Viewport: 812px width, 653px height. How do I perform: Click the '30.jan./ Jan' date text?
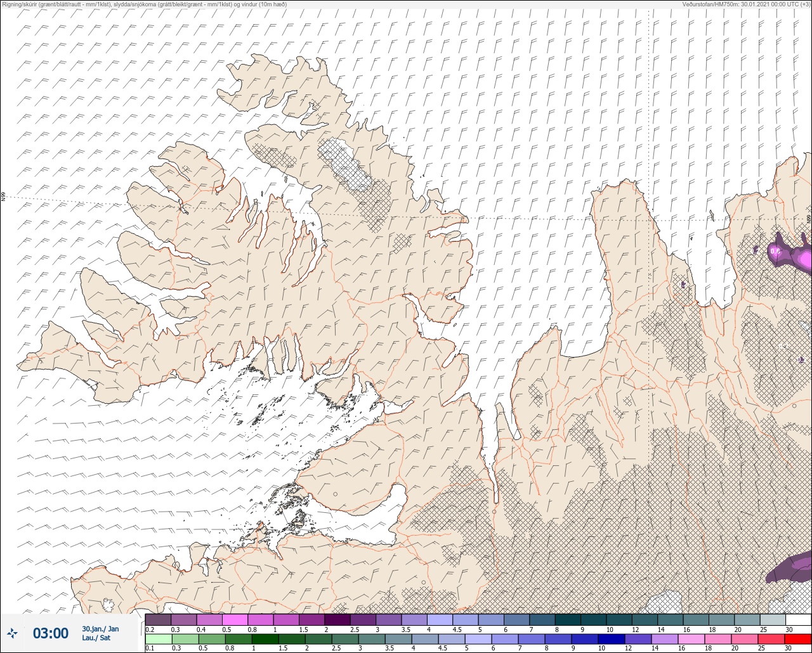tap(100, 629)
